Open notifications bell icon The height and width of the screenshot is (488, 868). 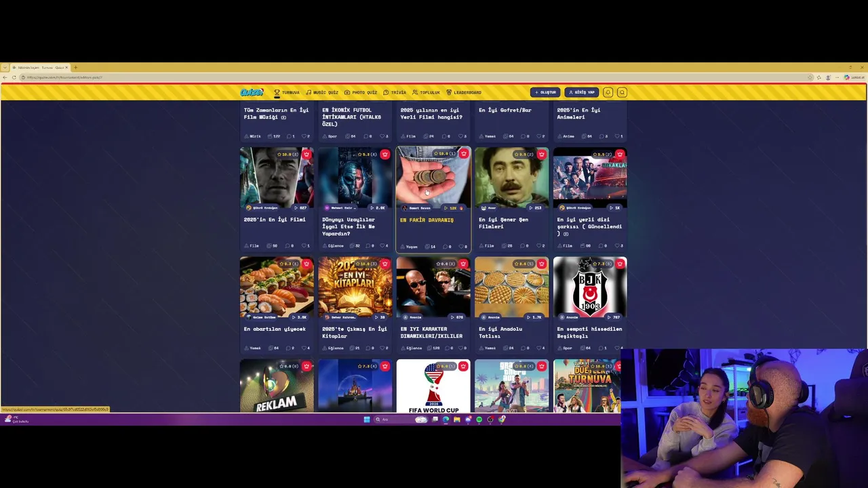608,92
